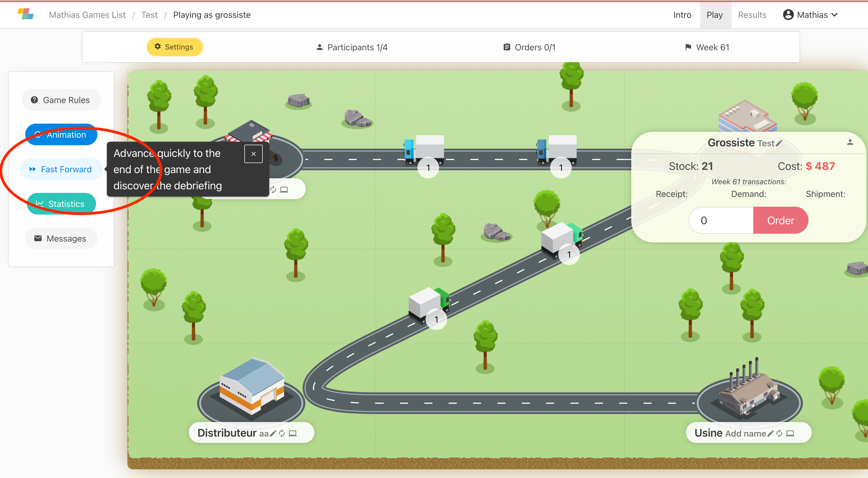Click the Week 61 flag indicator

[707, 47]
